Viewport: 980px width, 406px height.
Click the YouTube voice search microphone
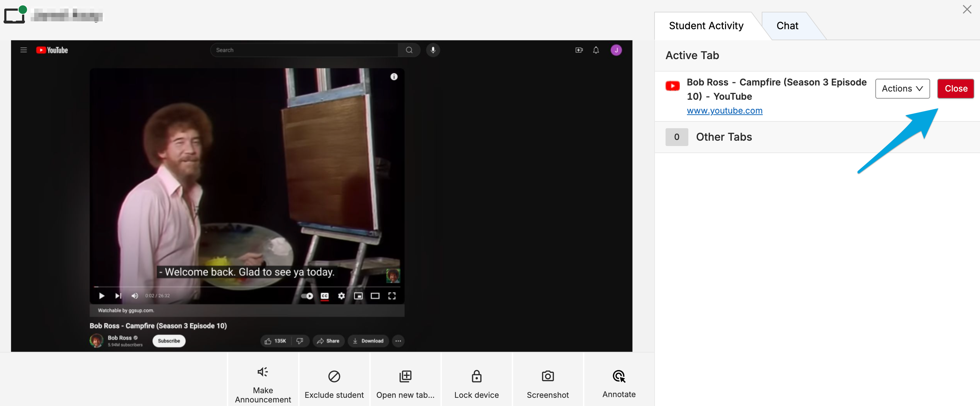click(433, 50)
